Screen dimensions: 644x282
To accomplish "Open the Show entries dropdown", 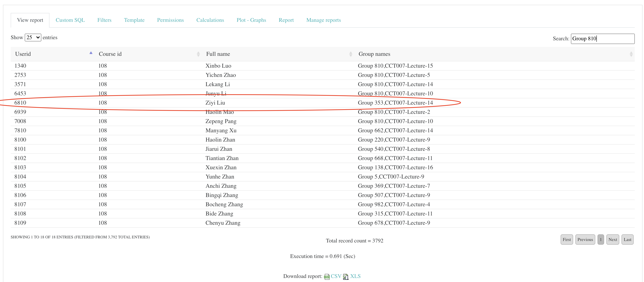I will coord(33,38).
